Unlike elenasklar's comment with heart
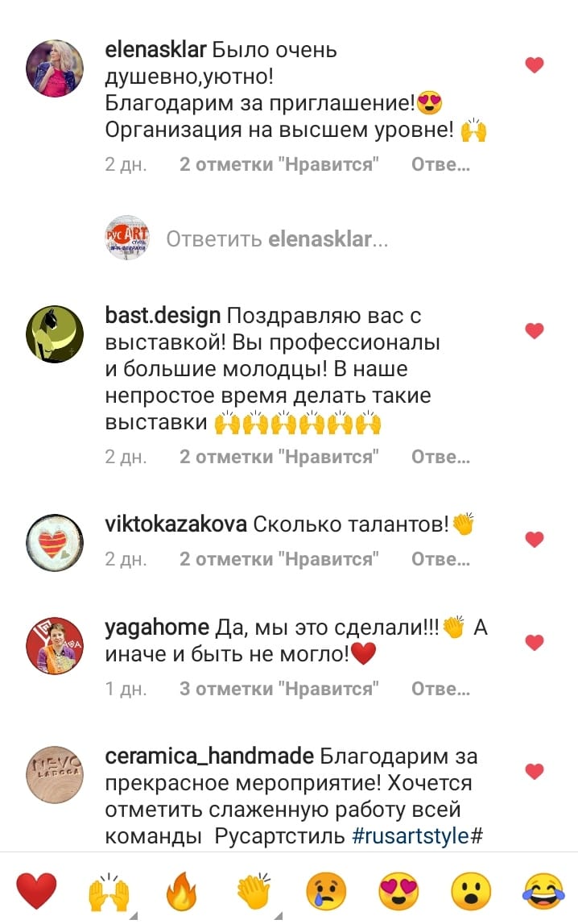Viewport: 578px width, 924px height. (x=535, y=64)
